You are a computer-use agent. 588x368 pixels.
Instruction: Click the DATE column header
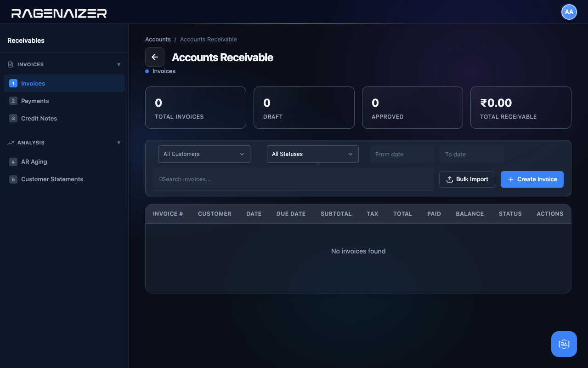[x=254, y=214]
